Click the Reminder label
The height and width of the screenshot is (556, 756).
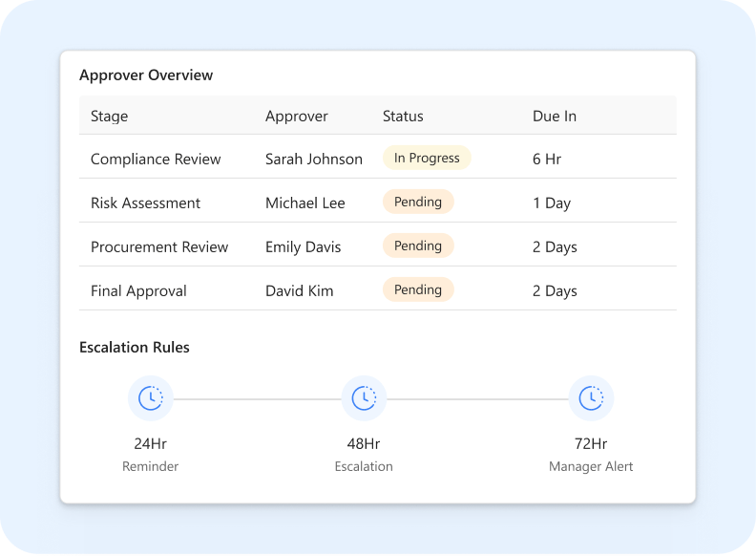pyautogui.click(x=151, y=466)
